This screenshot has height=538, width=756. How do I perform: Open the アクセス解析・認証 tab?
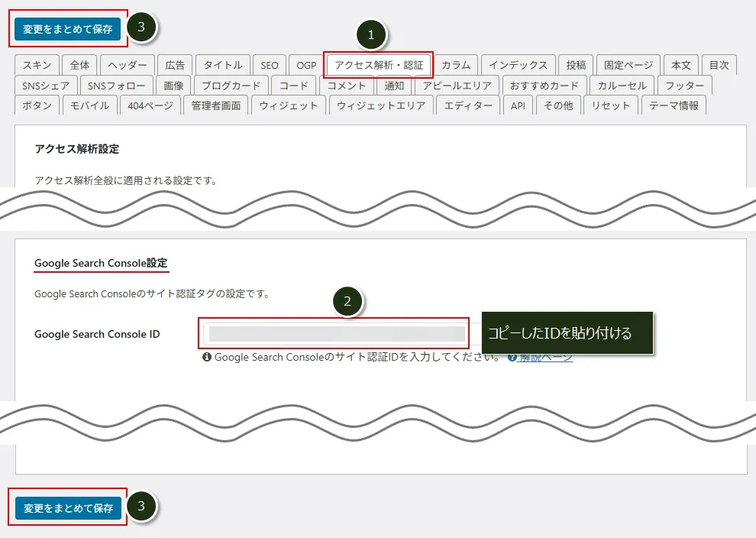(379, 65)
